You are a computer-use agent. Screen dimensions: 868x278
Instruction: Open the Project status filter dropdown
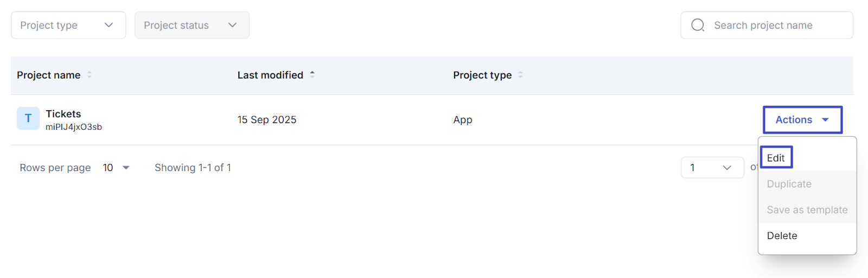click(x=192, y=26)
